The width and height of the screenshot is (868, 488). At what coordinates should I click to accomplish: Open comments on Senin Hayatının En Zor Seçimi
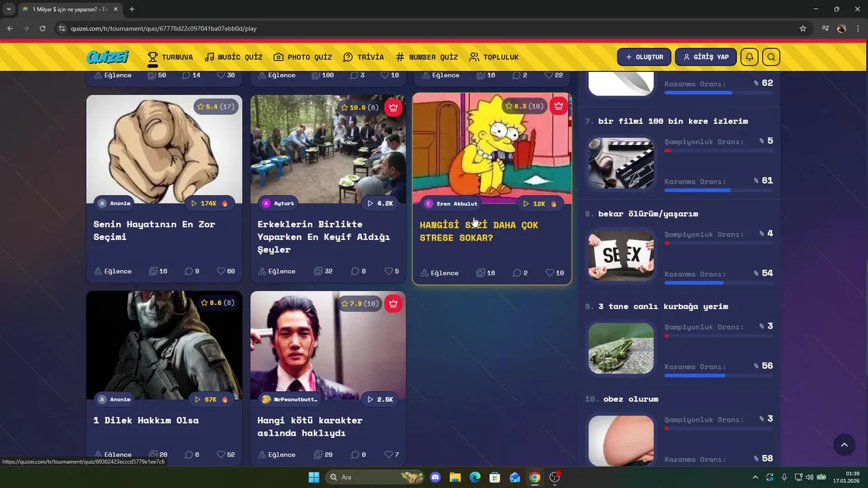[191, 271]
